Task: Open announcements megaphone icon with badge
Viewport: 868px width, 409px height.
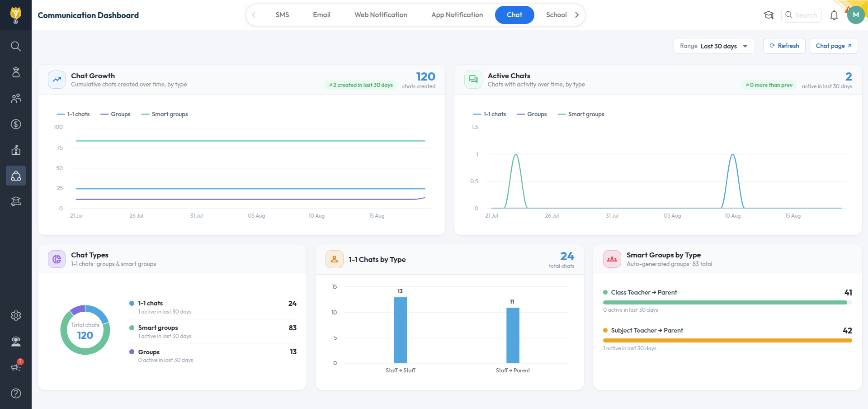Action: point(16,366)
